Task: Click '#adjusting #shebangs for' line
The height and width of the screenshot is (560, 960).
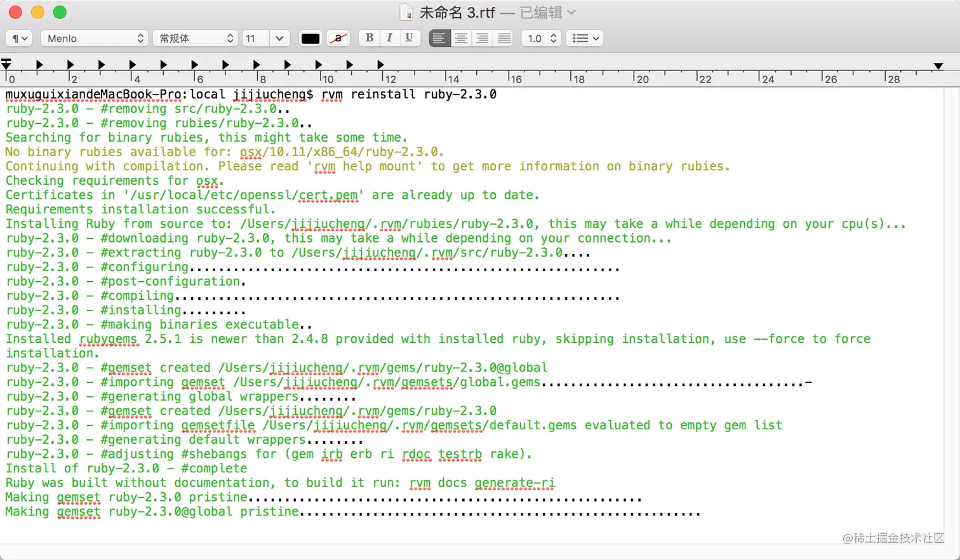Action: (x=269, y=455)
